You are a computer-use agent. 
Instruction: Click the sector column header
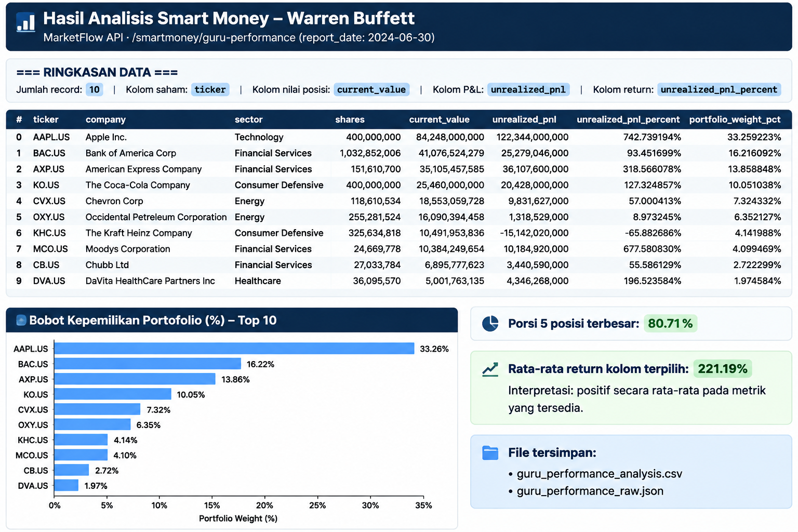(x=248, y=119)
